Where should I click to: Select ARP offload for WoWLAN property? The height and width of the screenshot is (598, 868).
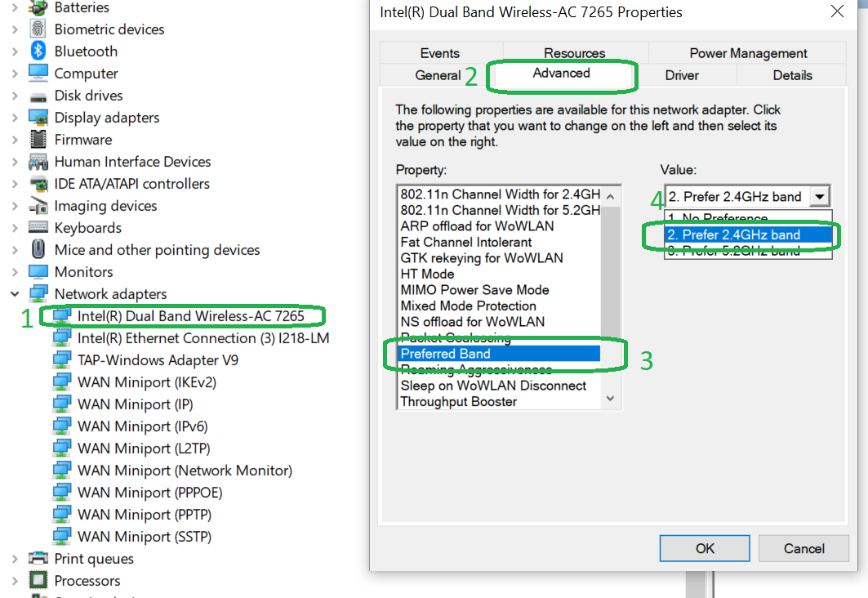[499, 226]
